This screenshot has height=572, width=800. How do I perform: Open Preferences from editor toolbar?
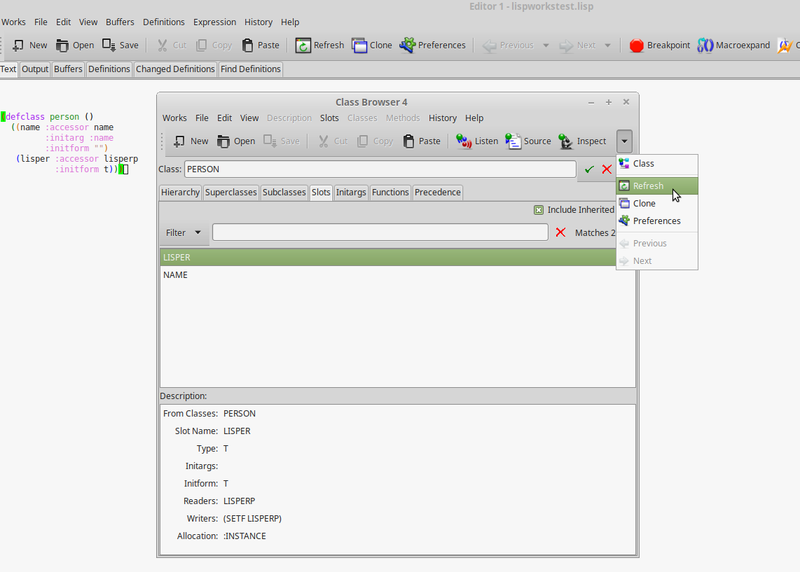click(x=408, y=45)
